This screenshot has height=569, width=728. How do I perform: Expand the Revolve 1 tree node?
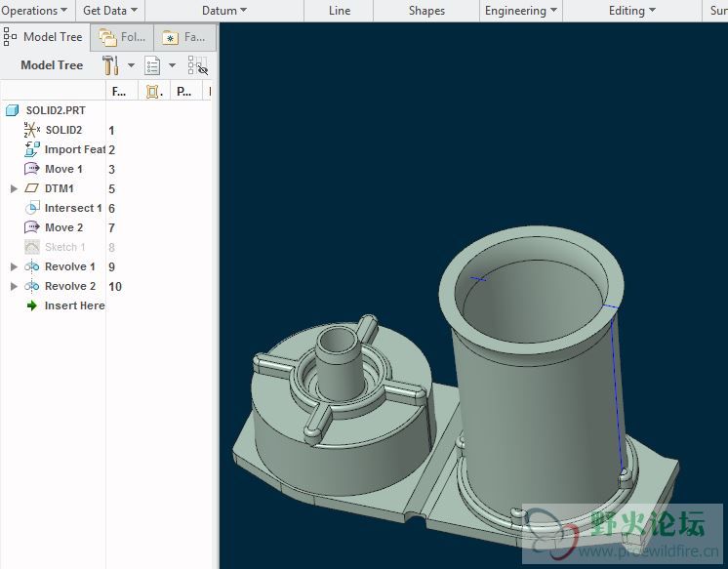pos(14,266)
